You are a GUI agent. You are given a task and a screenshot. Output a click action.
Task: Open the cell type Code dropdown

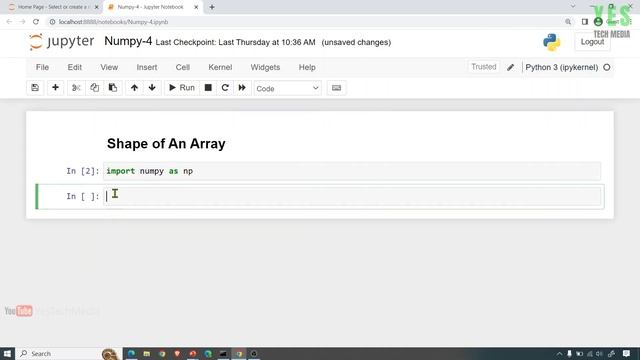point(287,88)
